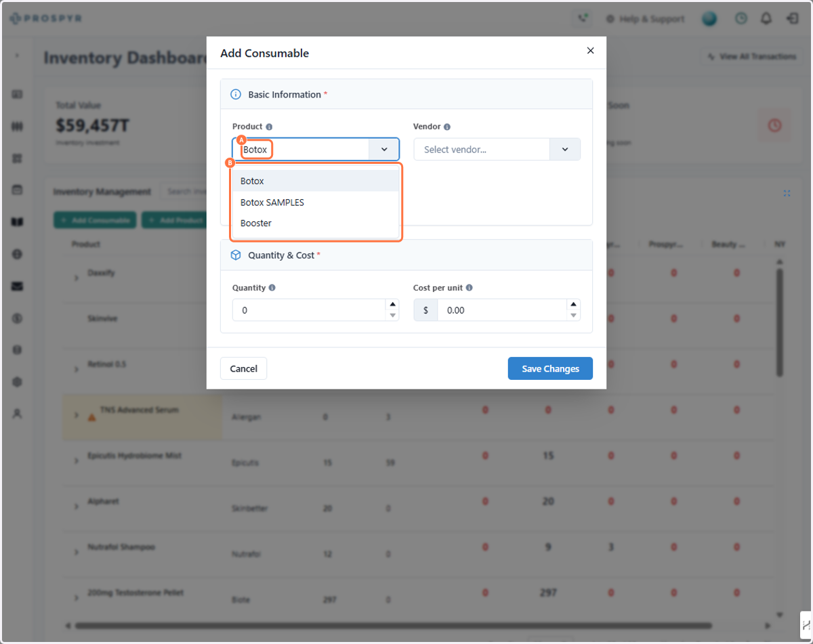
Task: Open the database stack icon in sidebar
Action: (18, 350)
